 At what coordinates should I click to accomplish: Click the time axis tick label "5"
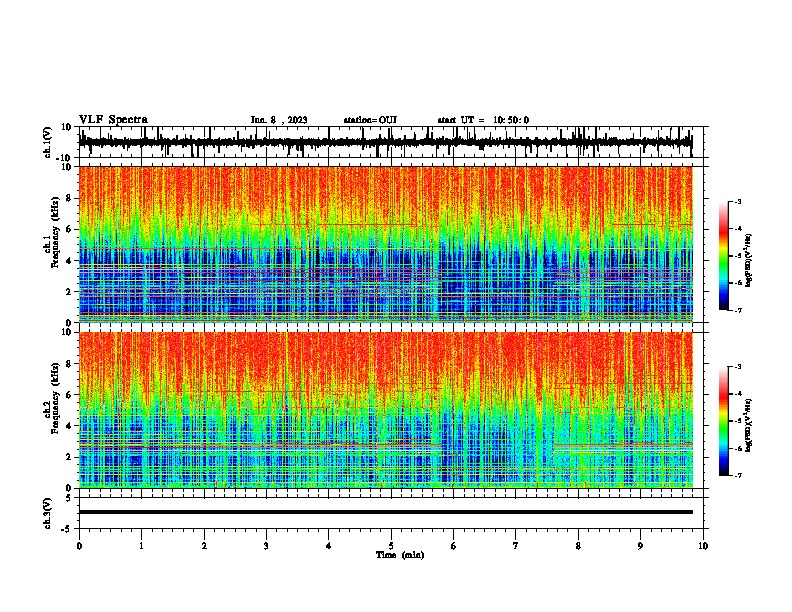click(391, 546)
